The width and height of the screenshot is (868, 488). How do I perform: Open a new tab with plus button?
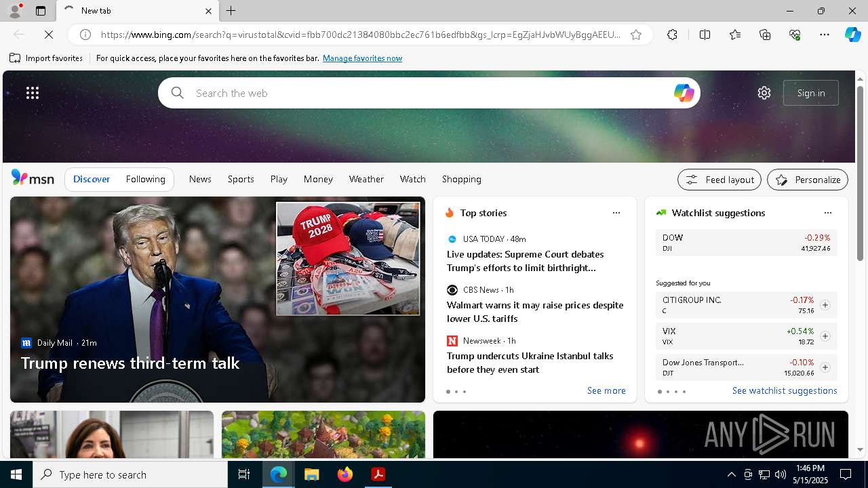click(231, 11)
